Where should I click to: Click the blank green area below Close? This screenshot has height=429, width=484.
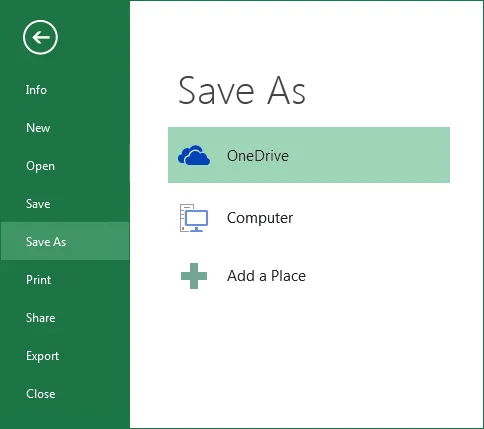[x=65, y=417]
